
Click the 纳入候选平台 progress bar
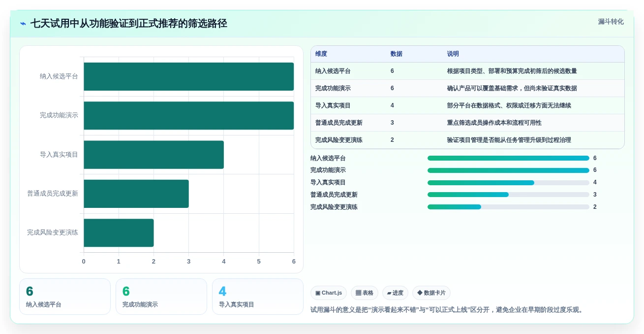[508, 158]
